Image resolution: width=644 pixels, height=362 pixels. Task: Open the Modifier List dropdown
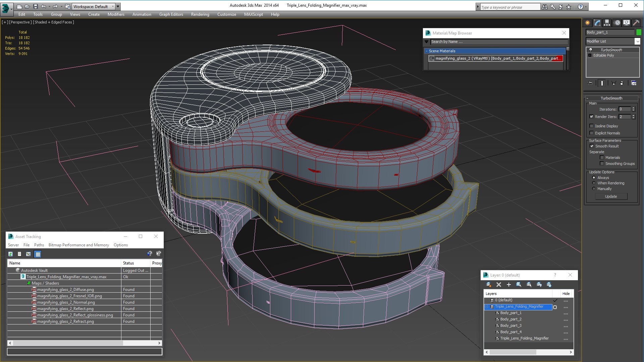pos(637,41)
